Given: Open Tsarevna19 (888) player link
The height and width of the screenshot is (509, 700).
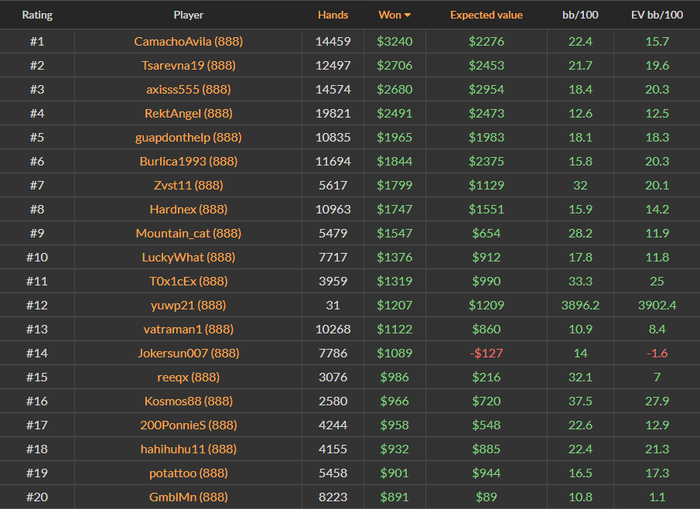Looking at the screenshot, I should click(x=188, y=66).
